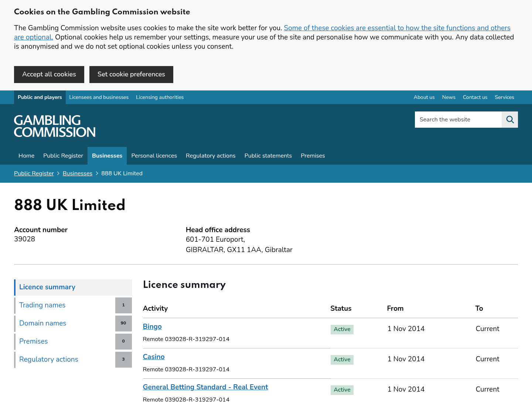This screenshot has width=532, height=406.
Task: Click the Active status tag for Bingo
Action: [x=342, y=330]
